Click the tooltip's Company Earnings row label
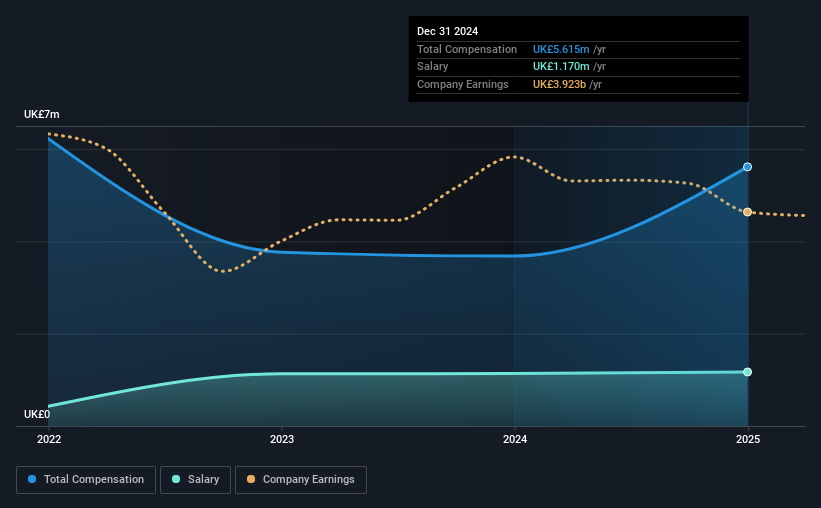This screenshot has width=821, height=508. point(462,84)
